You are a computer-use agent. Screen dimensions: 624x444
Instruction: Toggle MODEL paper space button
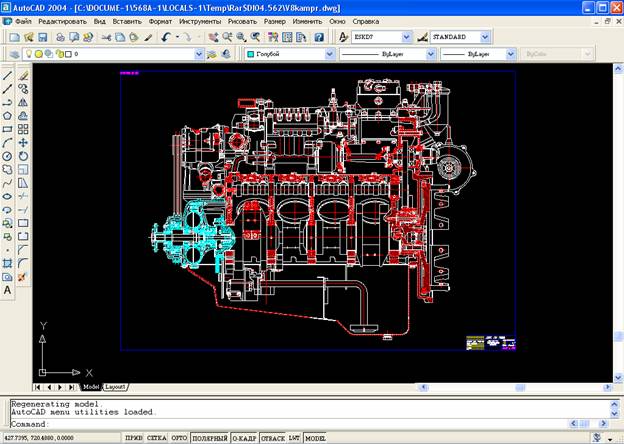click(315, 438)
